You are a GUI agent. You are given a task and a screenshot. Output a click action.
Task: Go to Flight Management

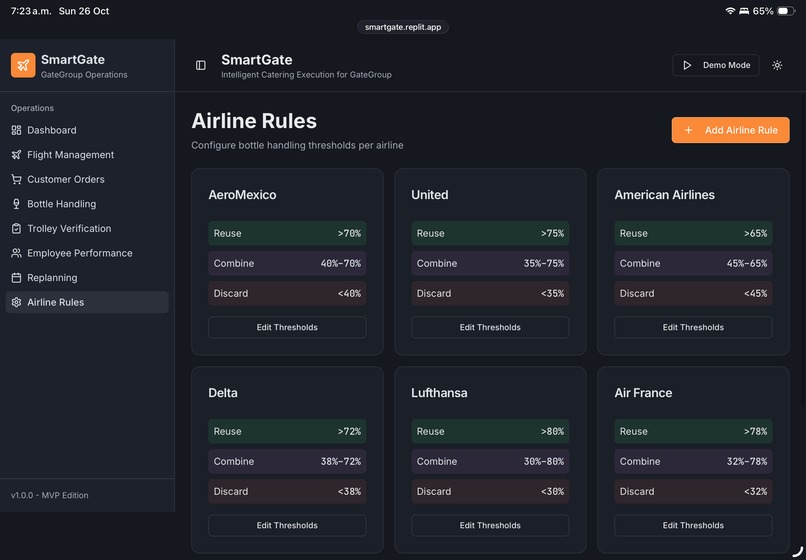pyautogui.click(x=87, y=155)
